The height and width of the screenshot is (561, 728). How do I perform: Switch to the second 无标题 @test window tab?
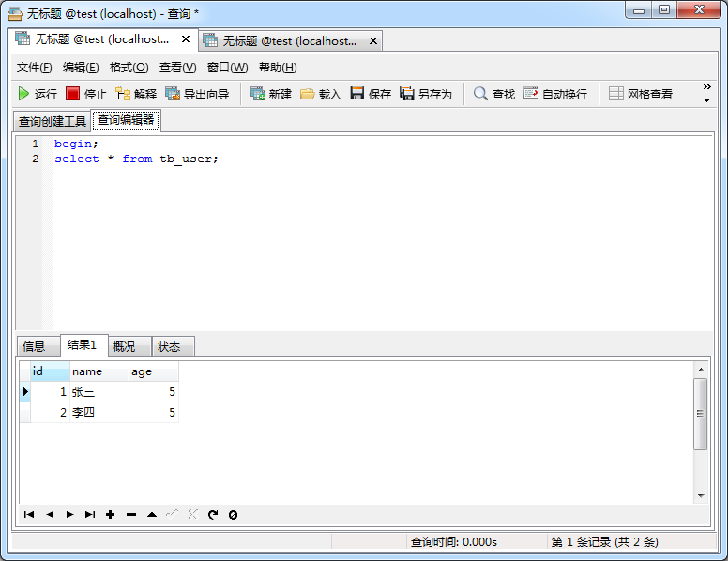[x=290, y=41]
